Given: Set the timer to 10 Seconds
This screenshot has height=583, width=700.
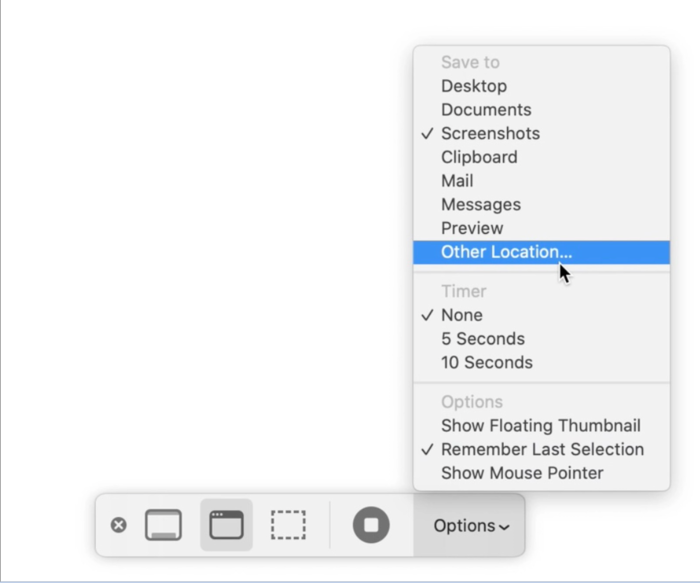Looking at the screenshot, I should 542,362.
